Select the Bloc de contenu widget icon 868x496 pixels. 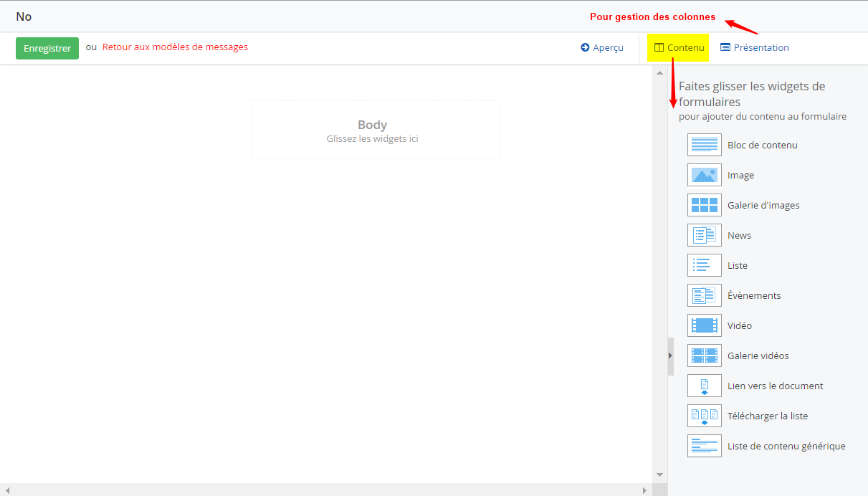point(704,145)
